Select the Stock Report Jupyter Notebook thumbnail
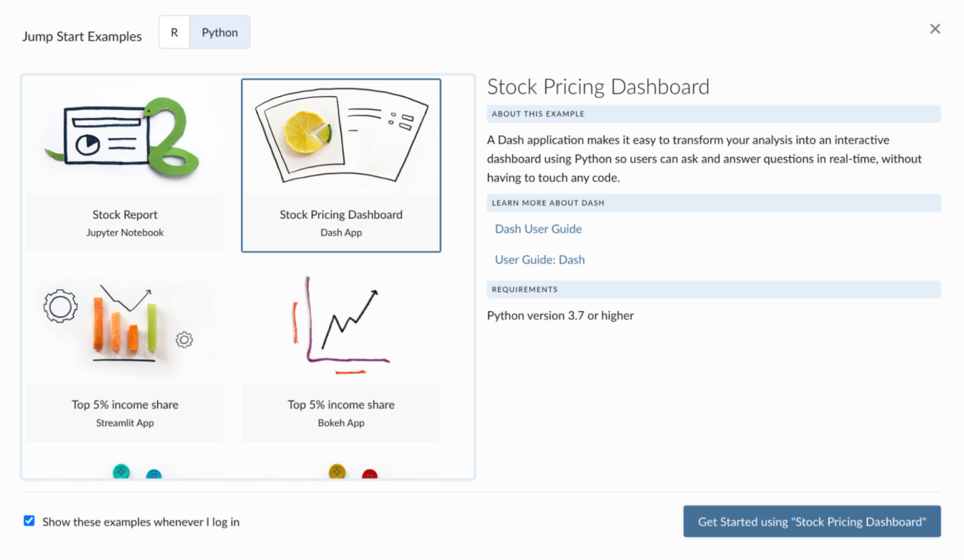 125,165
